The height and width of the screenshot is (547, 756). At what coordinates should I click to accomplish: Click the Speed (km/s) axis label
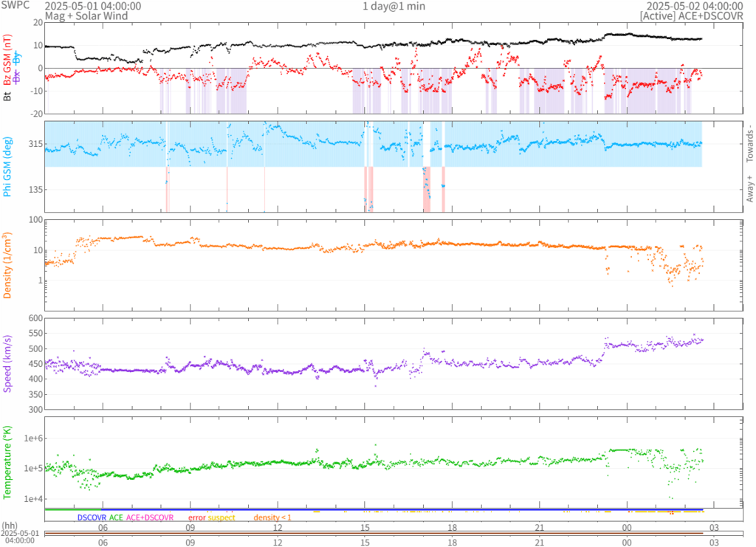point(7,362)
